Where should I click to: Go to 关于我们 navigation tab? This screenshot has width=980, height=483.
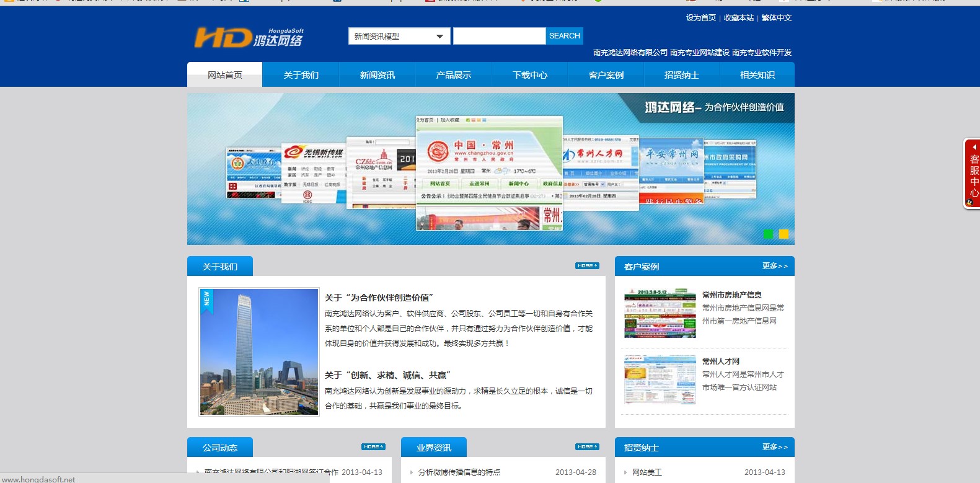coord(301,75)
